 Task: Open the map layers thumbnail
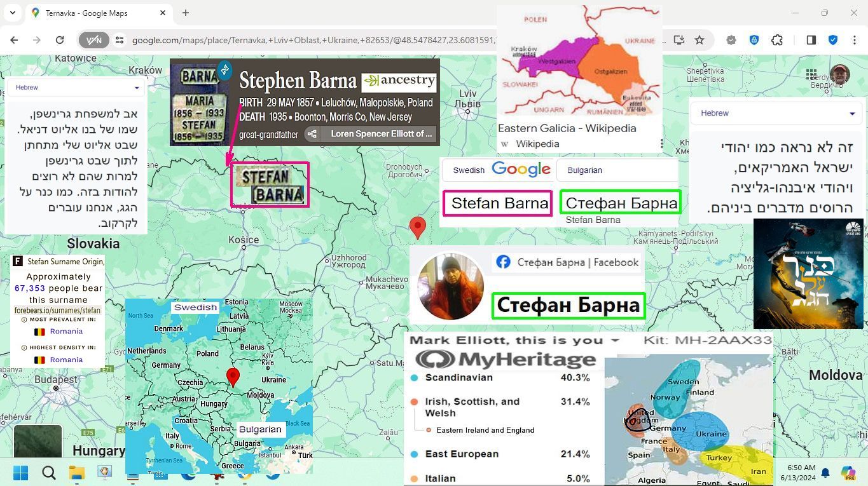click(x=38, y=442)
